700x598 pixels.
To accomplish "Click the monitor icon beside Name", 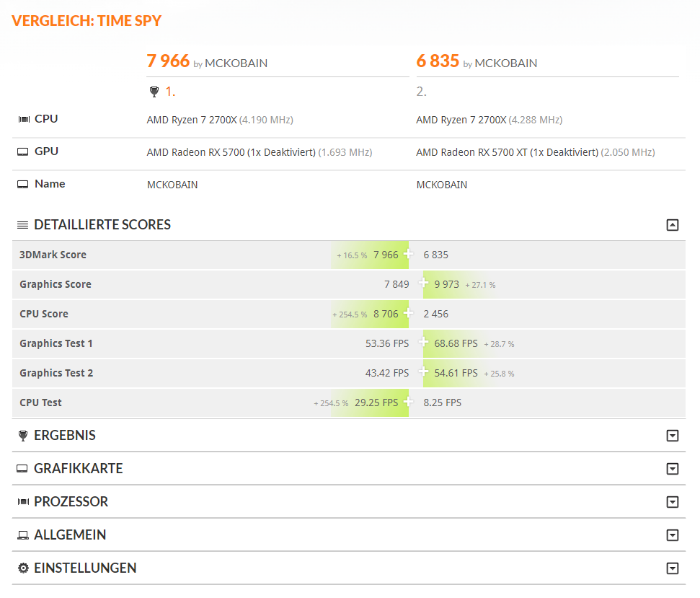I will pos(23,185).
